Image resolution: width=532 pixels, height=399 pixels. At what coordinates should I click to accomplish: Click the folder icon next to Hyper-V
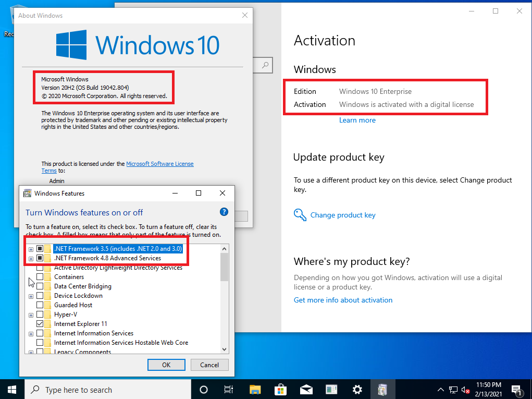tap(47, 315)
